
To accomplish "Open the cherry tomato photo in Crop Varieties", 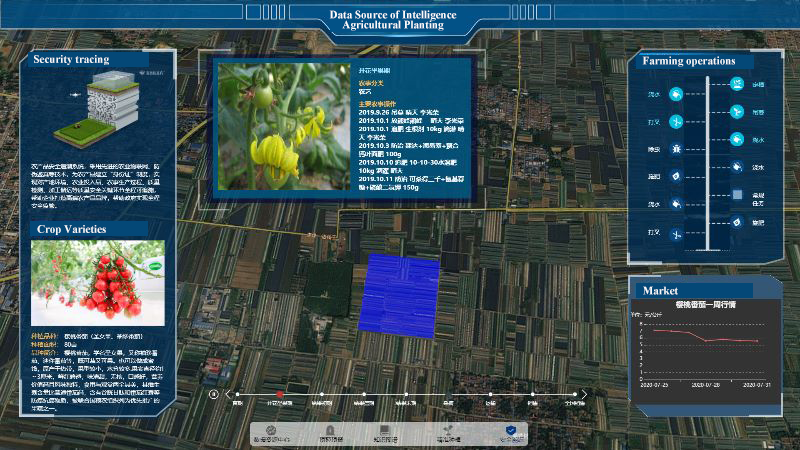I will 98,283.
